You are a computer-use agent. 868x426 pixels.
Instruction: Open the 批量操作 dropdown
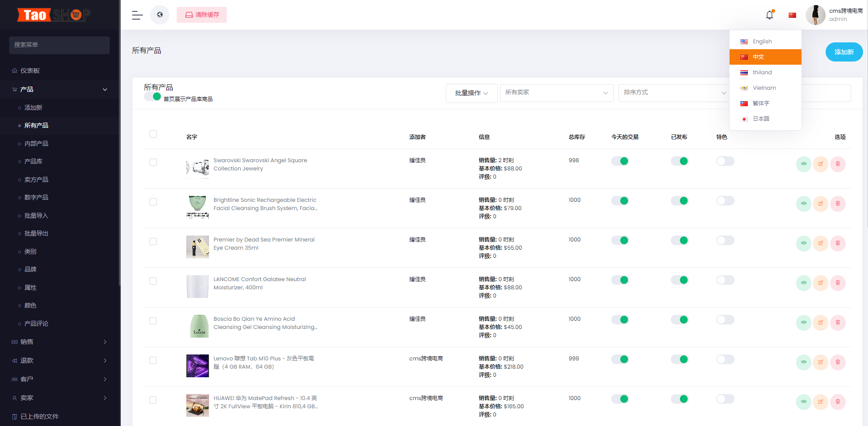[x=471, y=93]
